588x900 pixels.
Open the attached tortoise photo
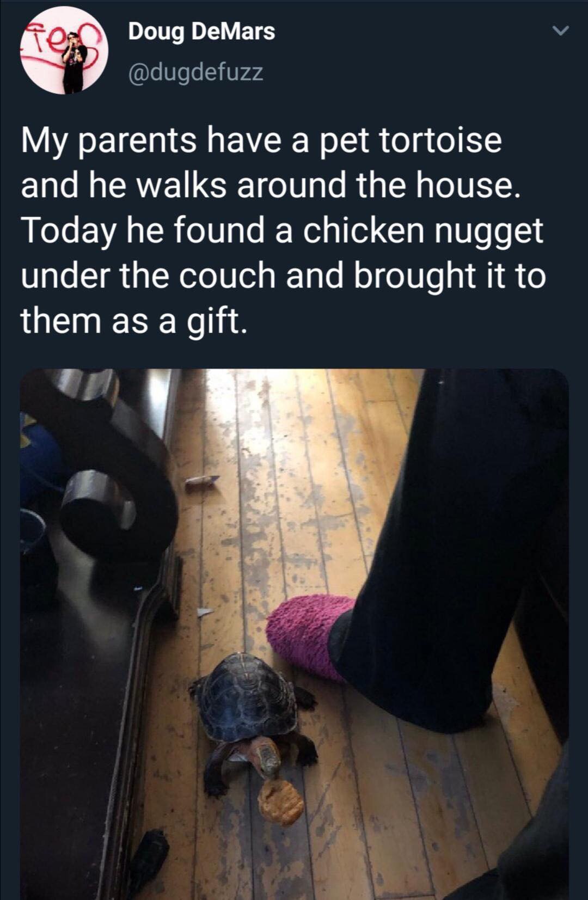point(295,634)
